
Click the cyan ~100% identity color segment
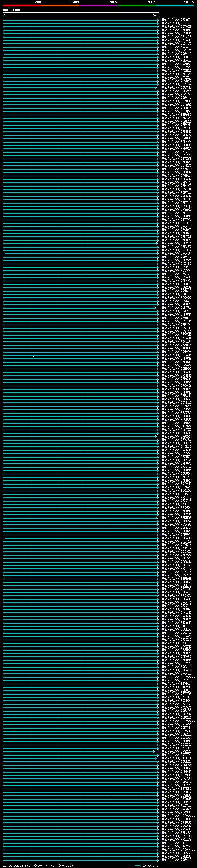(175, 6)
